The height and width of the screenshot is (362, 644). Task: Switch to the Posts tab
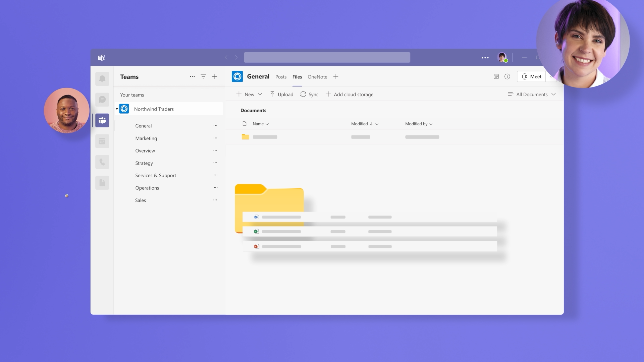(281, 77)
